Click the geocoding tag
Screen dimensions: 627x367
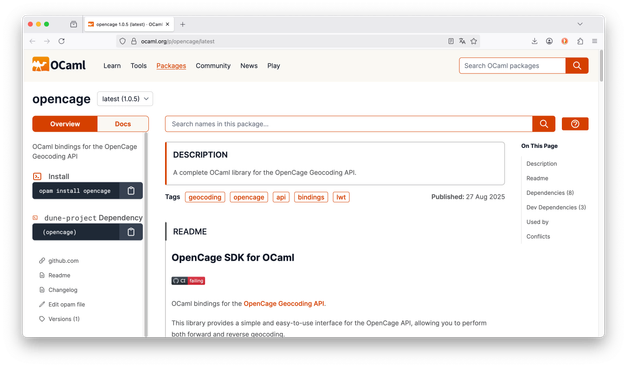tap(205, 197)
